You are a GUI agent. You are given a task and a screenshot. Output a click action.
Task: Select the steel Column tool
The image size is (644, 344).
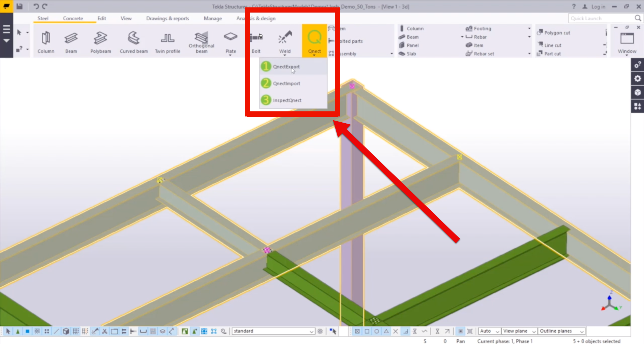click(46, 42)
